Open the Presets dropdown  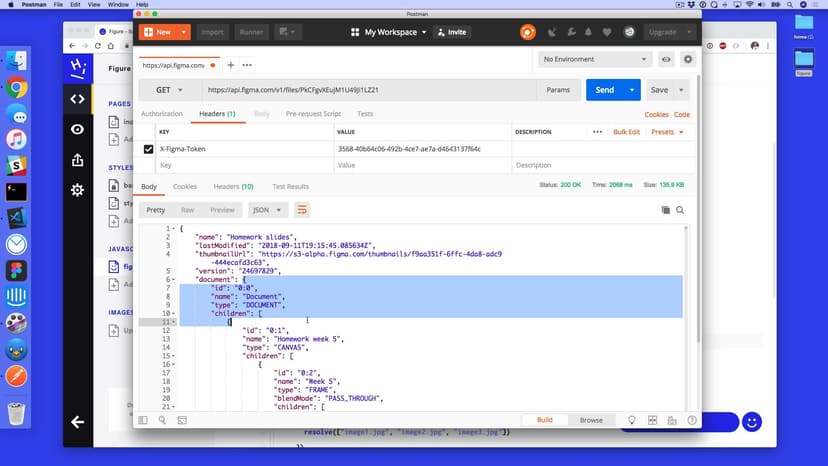pyautogui.click(x=667, y=132)
